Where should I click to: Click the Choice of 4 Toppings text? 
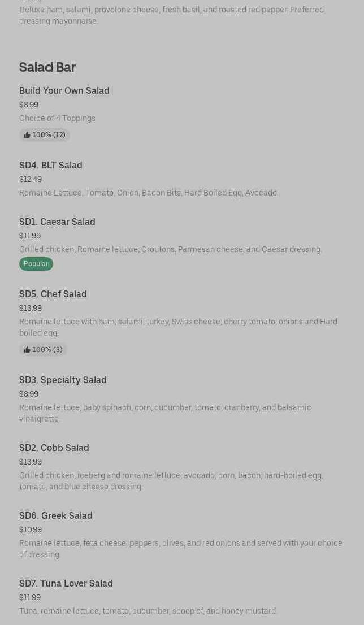[57, 118]
